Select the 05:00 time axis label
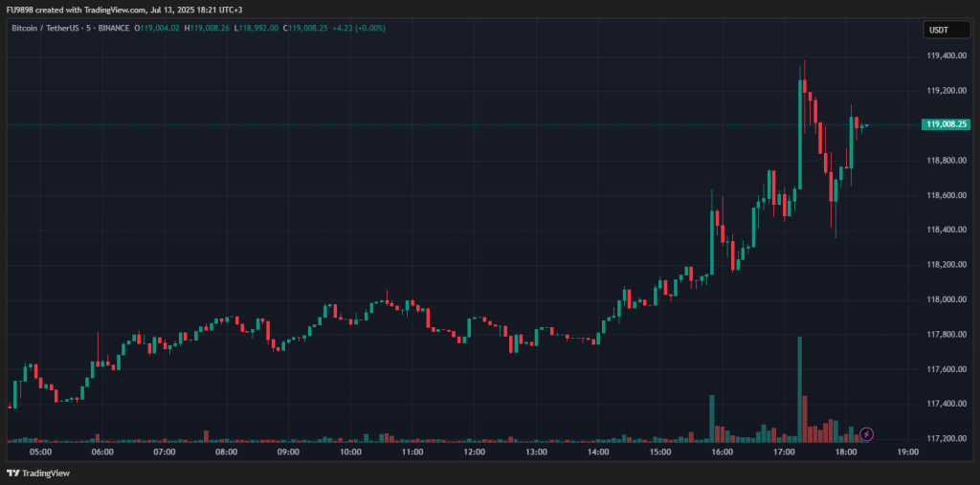Viewport: 980px width, 485px height. click(41, 452)
